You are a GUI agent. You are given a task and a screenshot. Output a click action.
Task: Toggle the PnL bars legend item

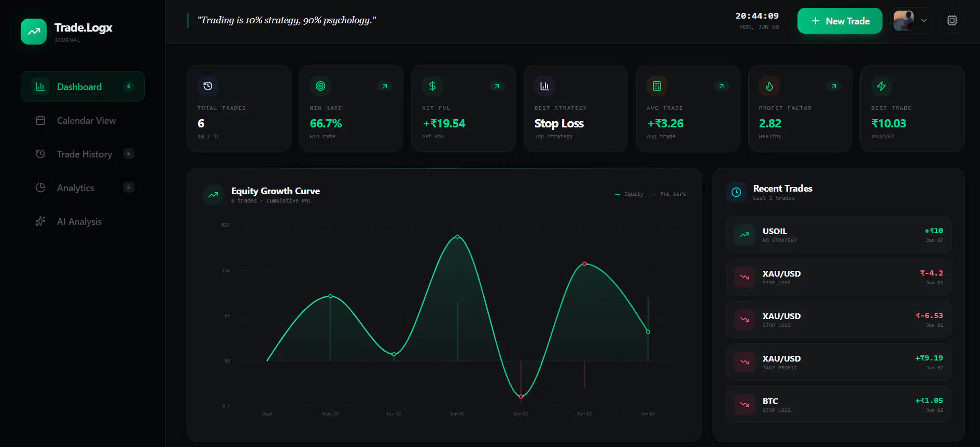pos(668,194)
